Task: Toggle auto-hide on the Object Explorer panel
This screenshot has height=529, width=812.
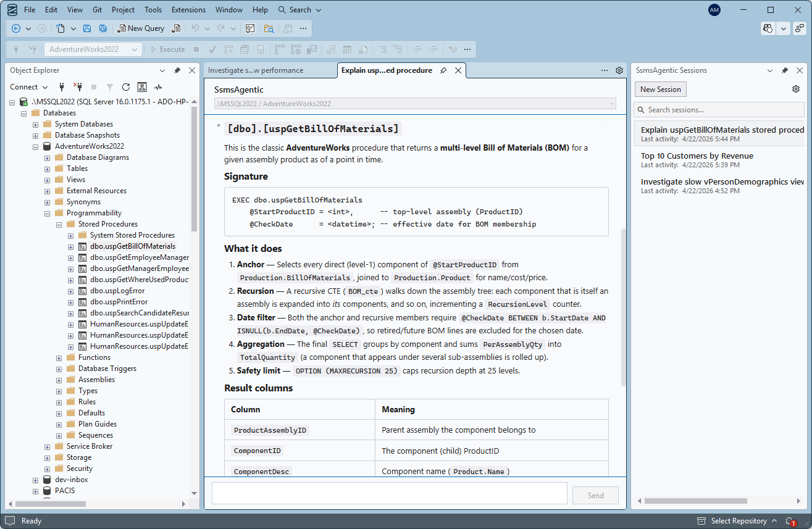Action: [x=177, y=70]
